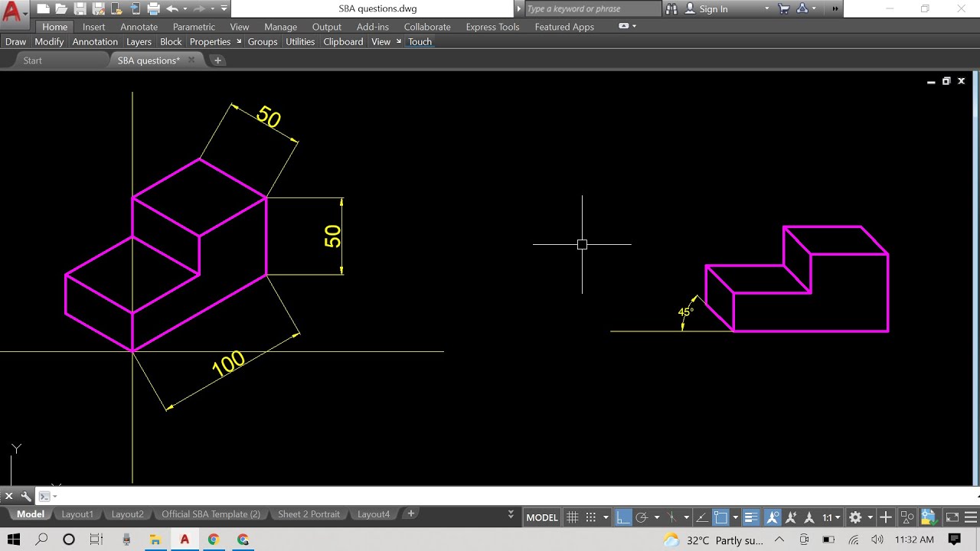Click the Draw panel button
The image size is (980, 551).
pyautogui.click(x=15, y=41)
